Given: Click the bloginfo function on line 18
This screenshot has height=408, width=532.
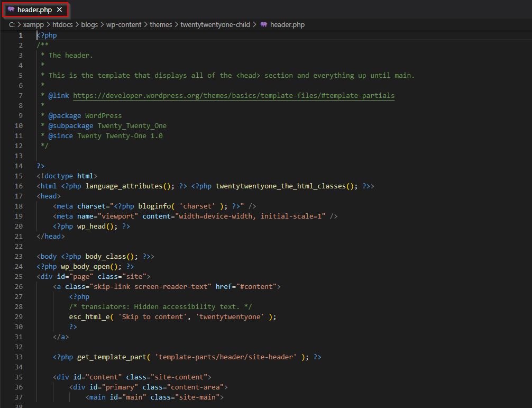Looking at the screenshot, I should (x=154, y=206).
